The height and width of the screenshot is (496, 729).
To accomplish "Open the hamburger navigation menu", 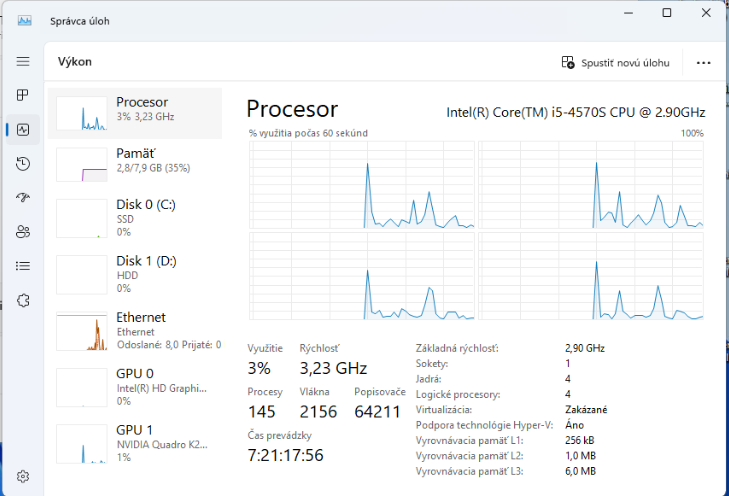I will point(23,61).
